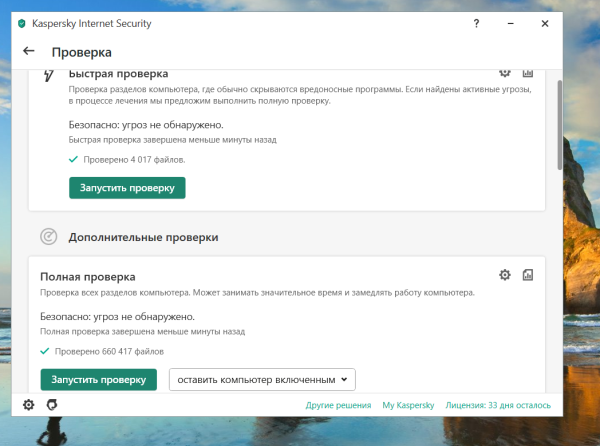The image size is (600, 446).
Task: Click Быстрая проверка завершена меньше минуты назад
Action: tap(173, 140)
